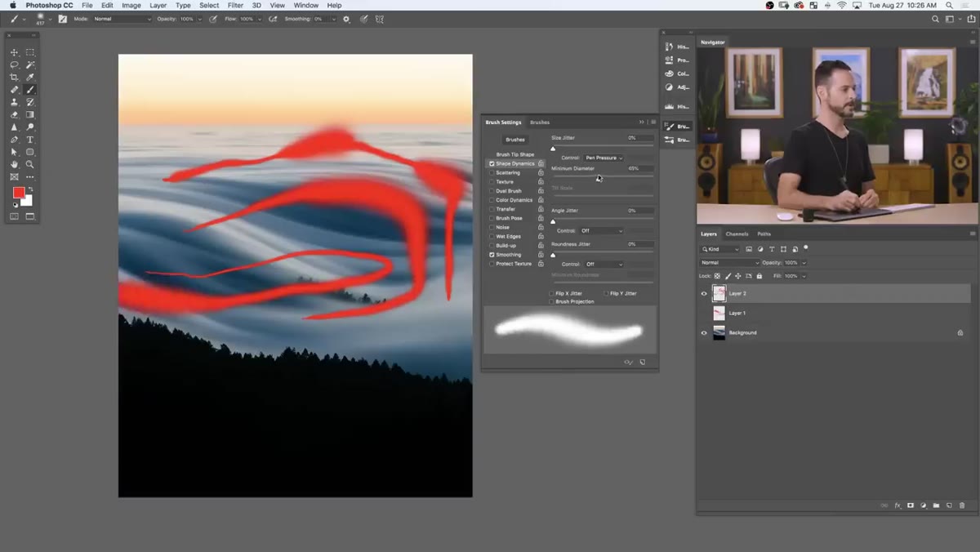Enable Color Dynamics checkbox
This screenshot has height=552, width=980.
click(492, 200)
